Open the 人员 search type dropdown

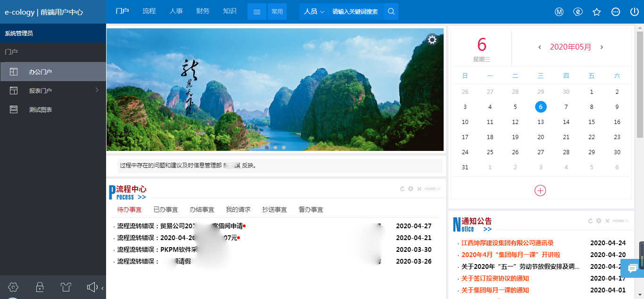click(314, 12)
